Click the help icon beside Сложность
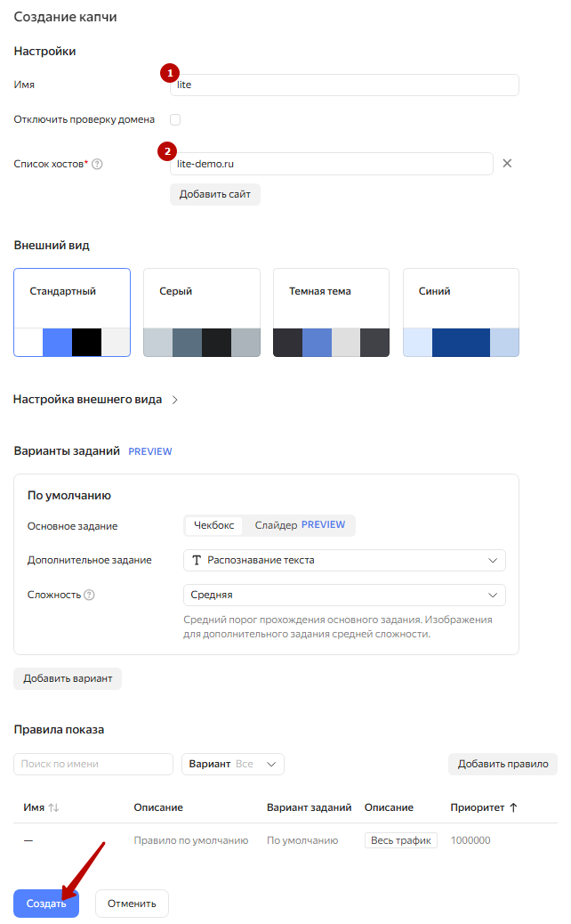The width and height of the screenshot is (571, 924). coord(90,595)
